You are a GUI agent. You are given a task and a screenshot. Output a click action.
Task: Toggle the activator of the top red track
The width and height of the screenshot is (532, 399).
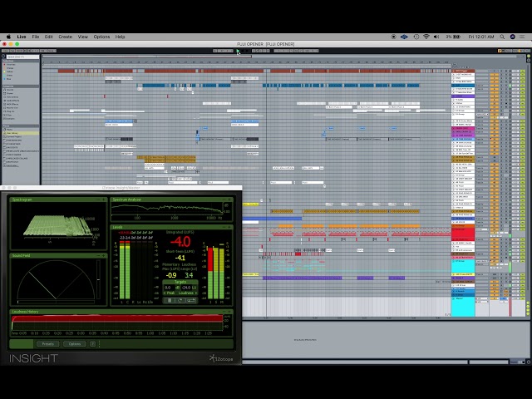point(494,71)
